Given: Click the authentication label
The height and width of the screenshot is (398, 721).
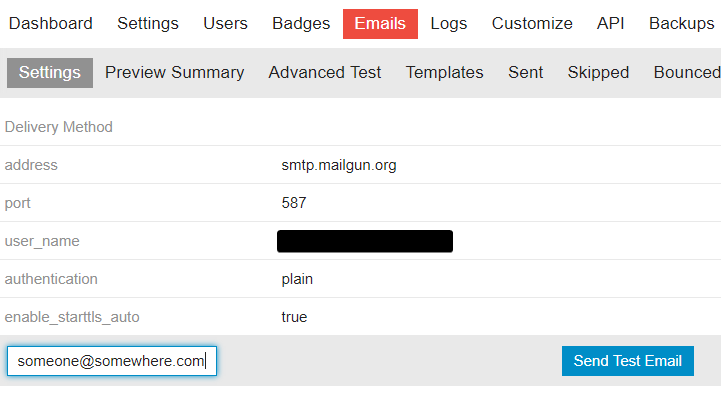Looking at the screenshot, I should [51, 279].
